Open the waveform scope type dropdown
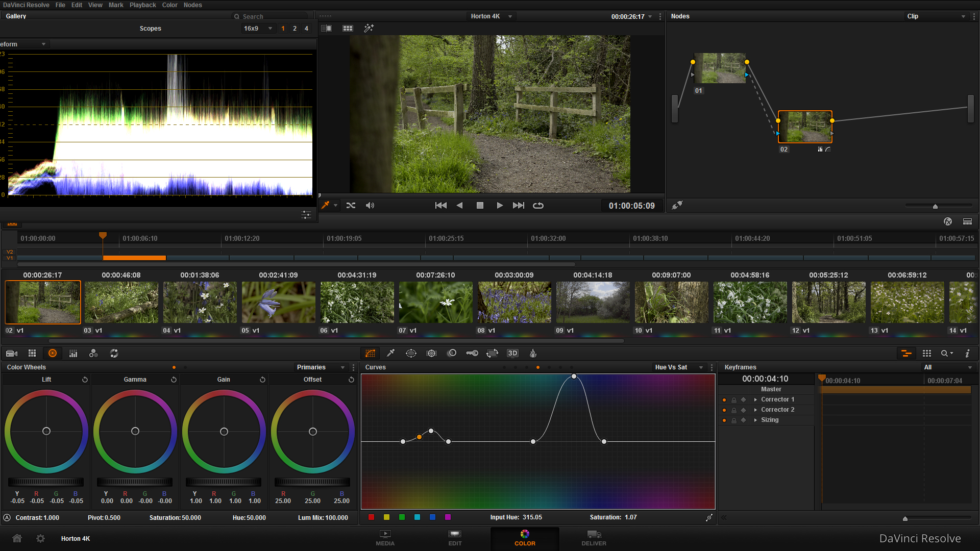Image resolution: width=980 pixels, height=551 pixels. [x=23, y=44]
